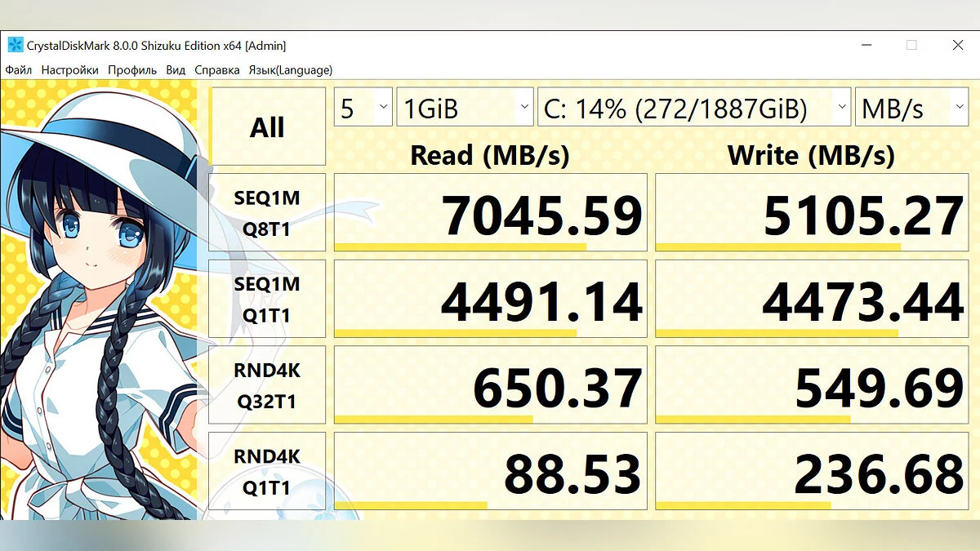Click the CrystalDiskMark title bar app icon
The width and height of the screenshot is (980, 551).
15,46
